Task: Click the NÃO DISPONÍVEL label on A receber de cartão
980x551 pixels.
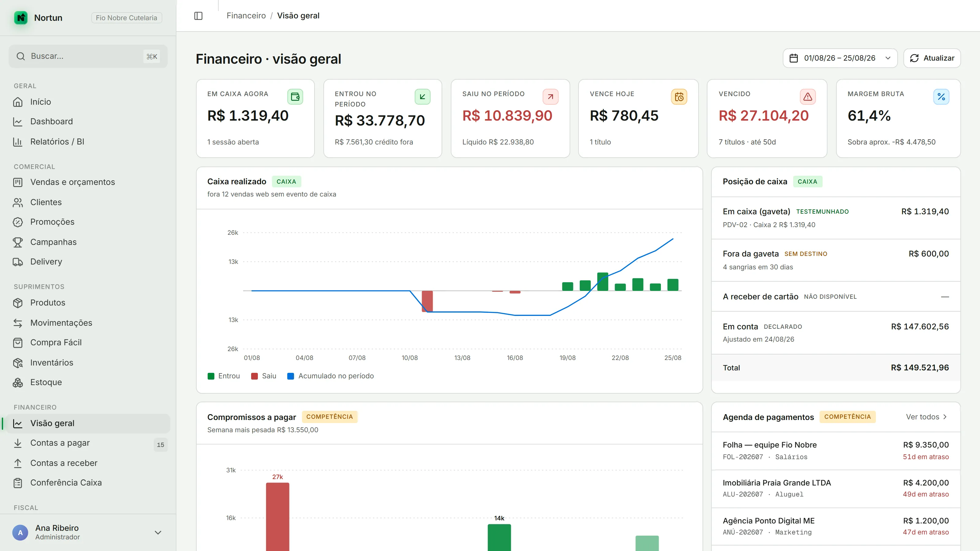Action: tap(831, 297)
